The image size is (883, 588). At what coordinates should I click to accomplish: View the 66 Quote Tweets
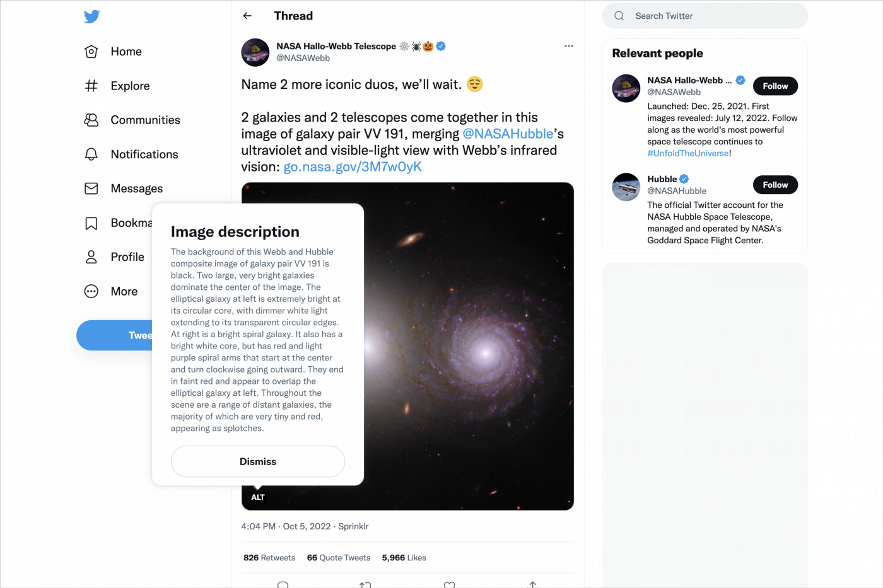[x=339, y=558]
